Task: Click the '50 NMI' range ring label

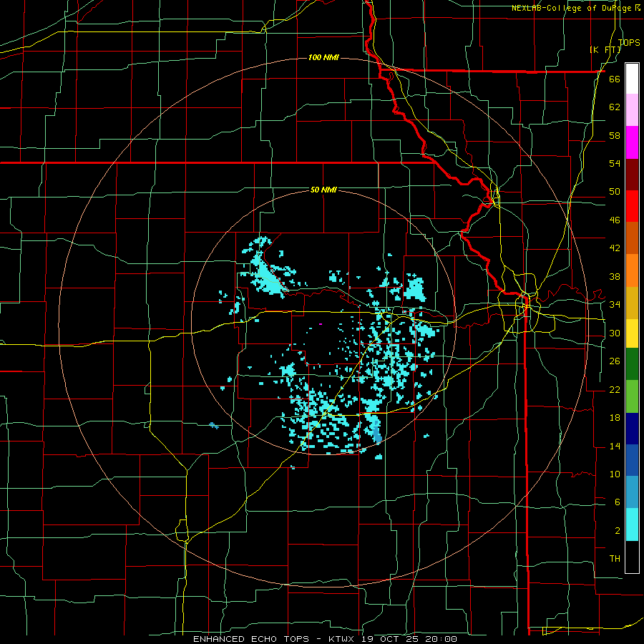Action: [x=323, y=190]
